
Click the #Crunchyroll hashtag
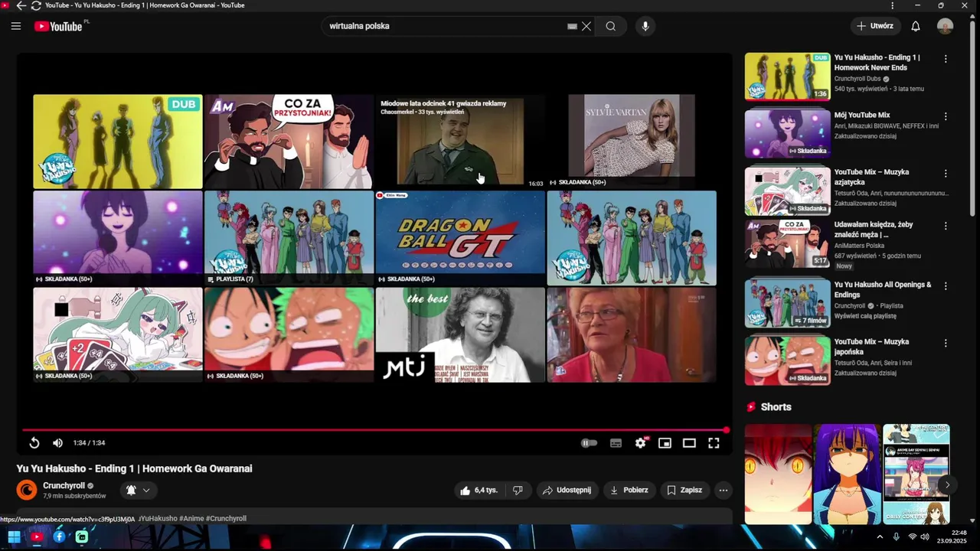tap(226, 518)
